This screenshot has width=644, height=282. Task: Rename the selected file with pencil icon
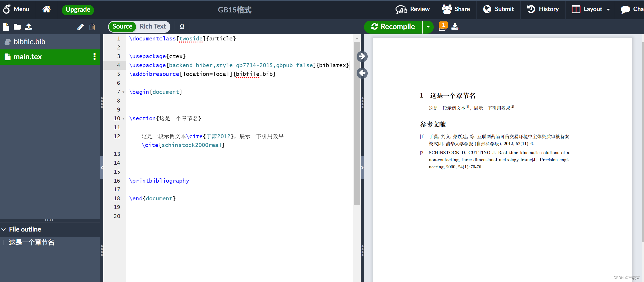80,27
